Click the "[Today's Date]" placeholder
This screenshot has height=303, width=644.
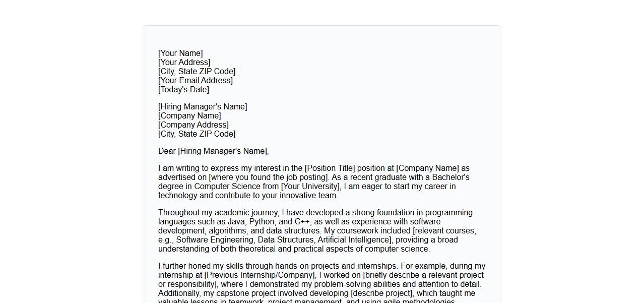click(x=183, y=90)
